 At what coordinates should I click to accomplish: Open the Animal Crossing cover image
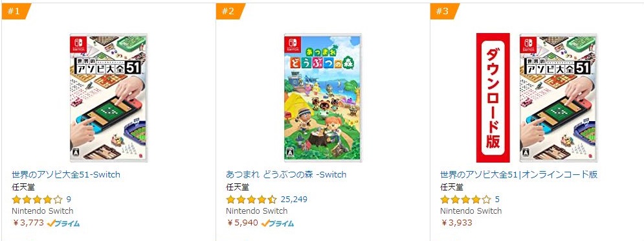(322, 97)
